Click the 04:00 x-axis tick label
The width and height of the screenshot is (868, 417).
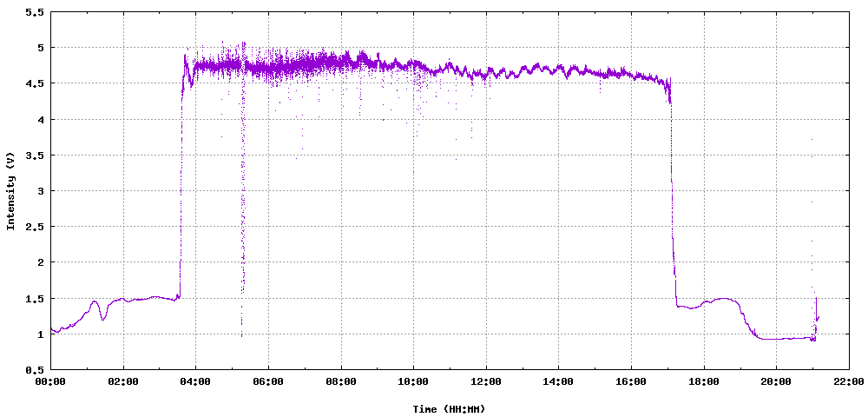[x=196, y=381]
